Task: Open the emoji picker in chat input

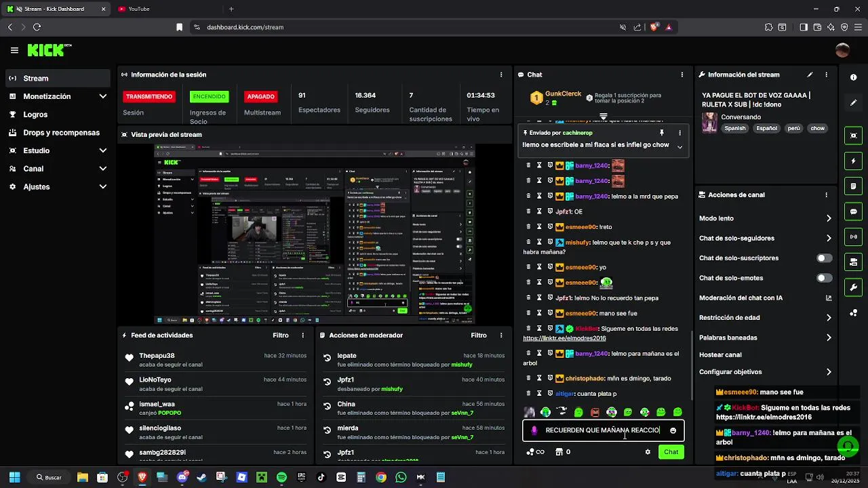Action: (x=673, y=430)
